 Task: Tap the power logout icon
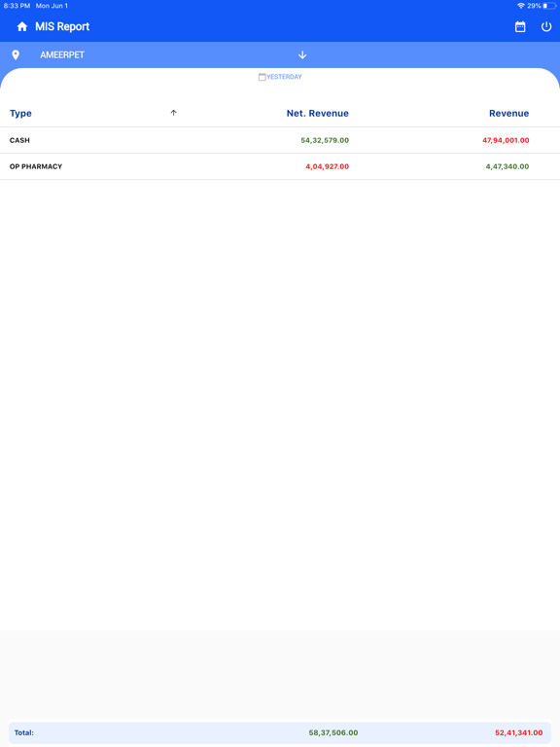pos(546,26)
